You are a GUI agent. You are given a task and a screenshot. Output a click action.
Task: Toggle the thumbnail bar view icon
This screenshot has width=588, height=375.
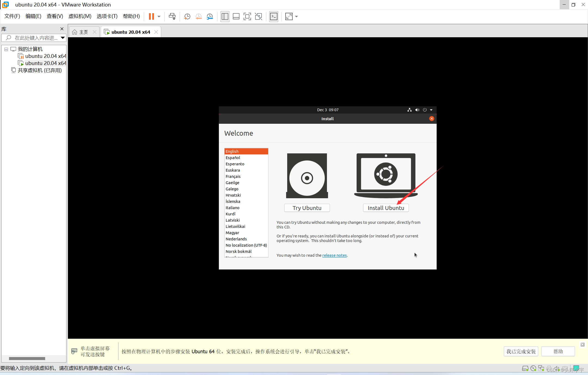point(236,17)
